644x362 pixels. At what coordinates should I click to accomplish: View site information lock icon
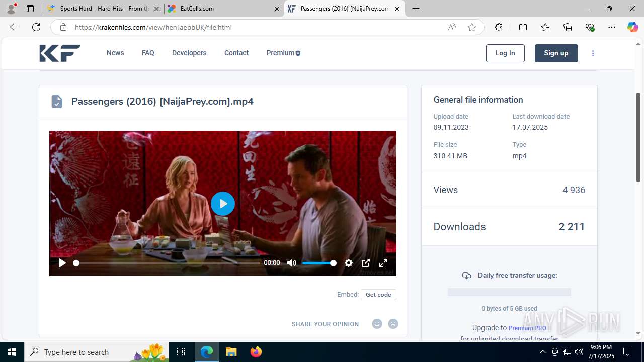point(63,27)
